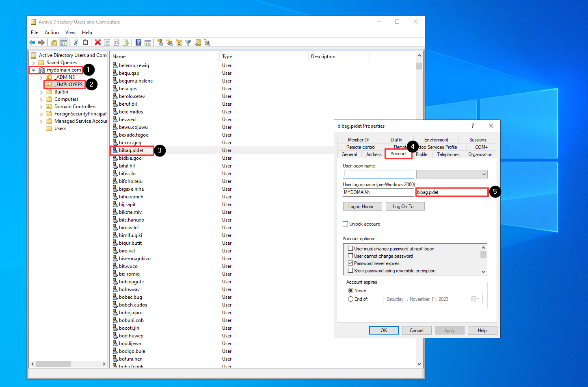
Task: Expand the Computers container
Action: point(41,99)
